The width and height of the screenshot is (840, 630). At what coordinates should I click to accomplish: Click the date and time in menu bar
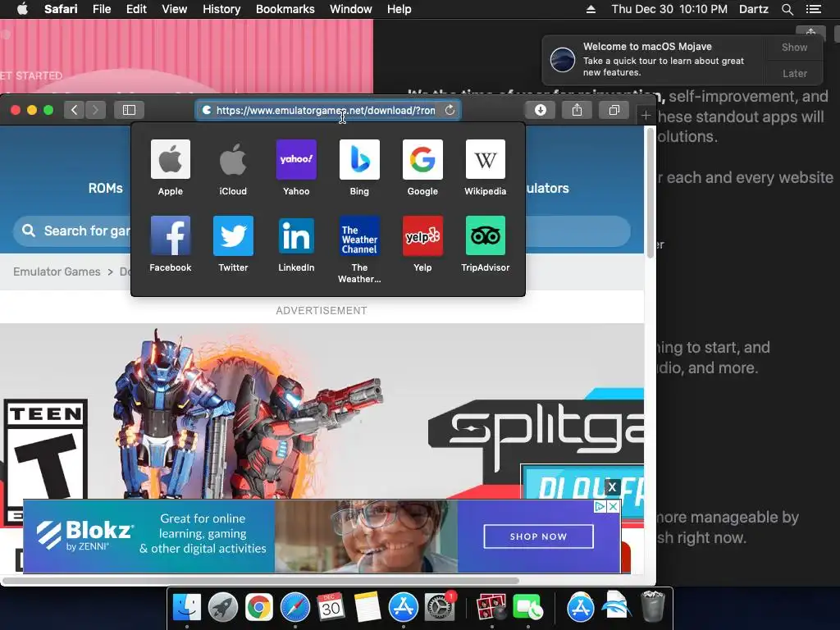coord(669,9)
